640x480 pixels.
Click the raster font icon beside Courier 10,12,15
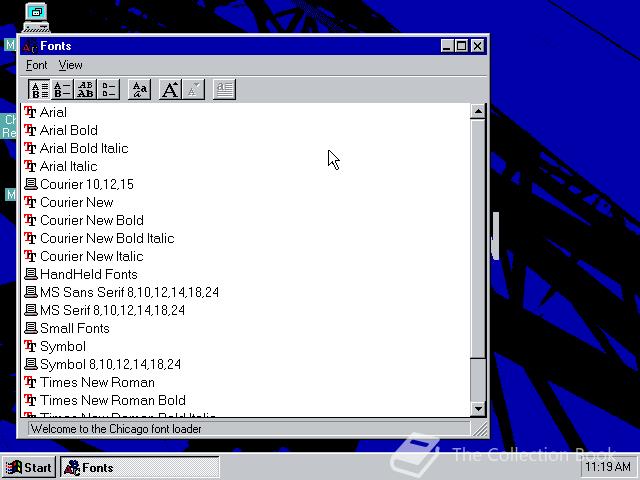click(31, 184)
